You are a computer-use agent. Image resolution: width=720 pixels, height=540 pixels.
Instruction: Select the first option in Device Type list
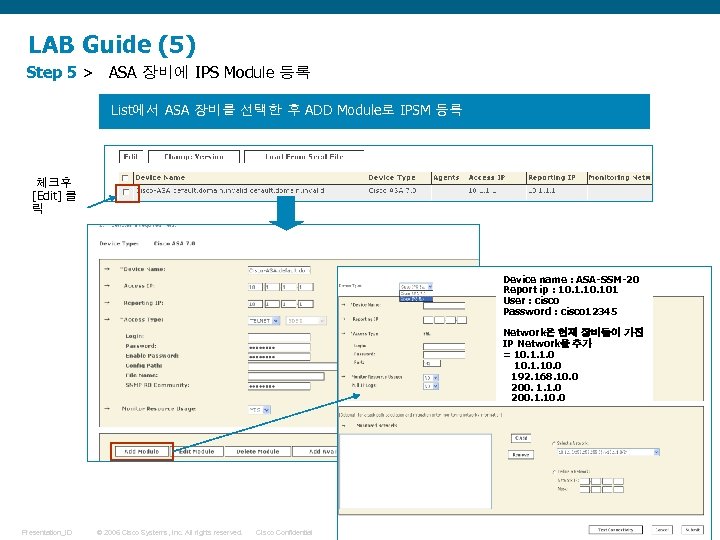416,293
